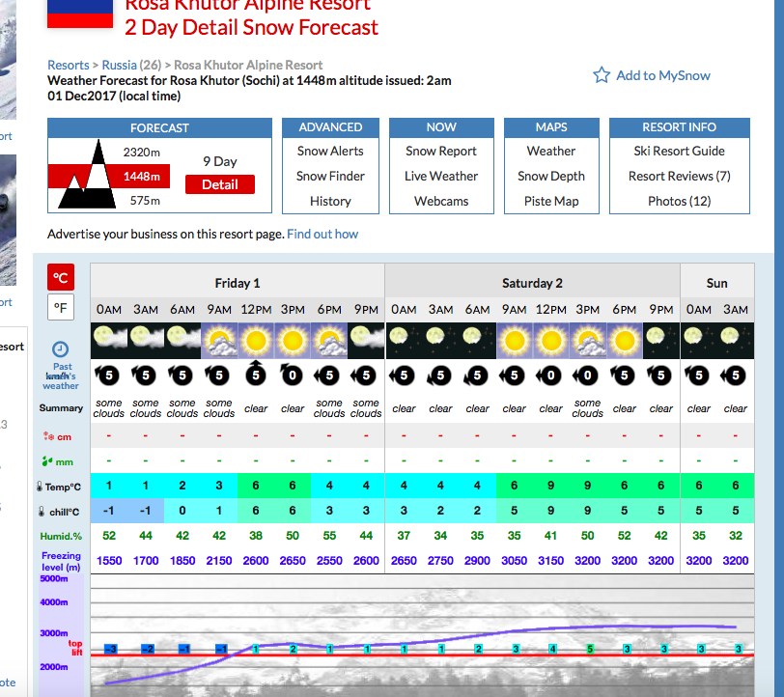View resort Webcams
The width and height of the screenshot is (784, 697).
(x=441, y=201)
